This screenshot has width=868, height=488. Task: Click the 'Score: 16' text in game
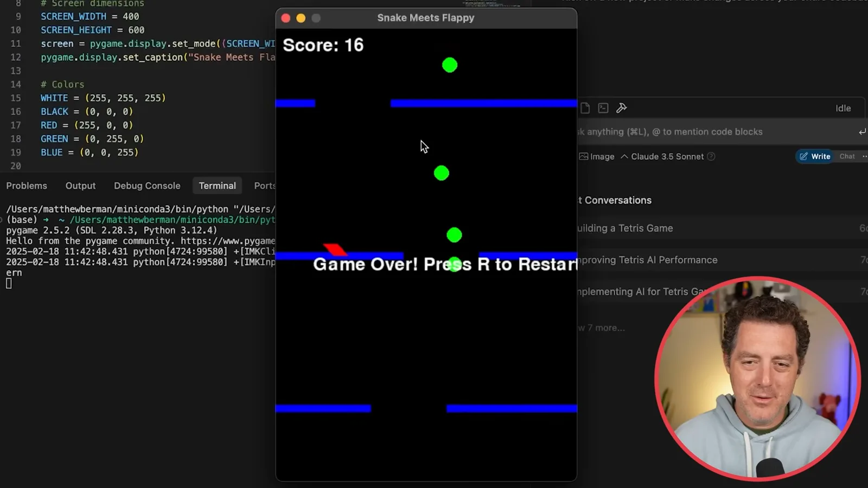[x=323, y=45]
